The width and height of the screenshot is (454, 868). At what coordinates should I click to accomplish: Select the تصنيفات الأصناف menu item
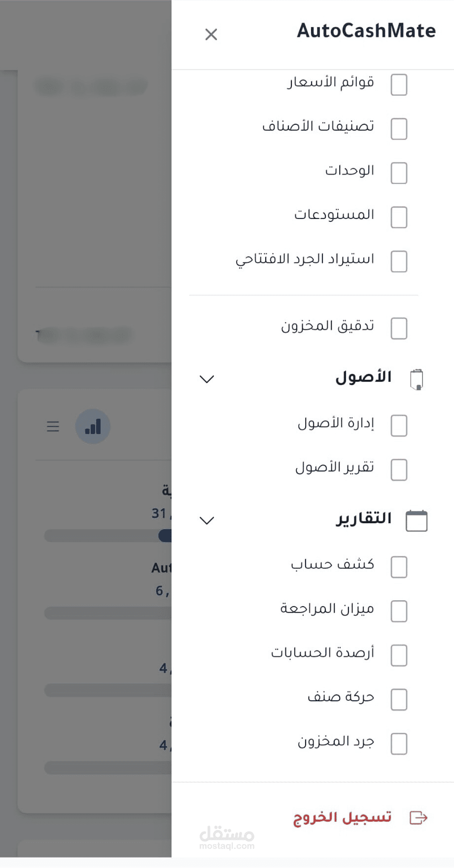point(318,126)
